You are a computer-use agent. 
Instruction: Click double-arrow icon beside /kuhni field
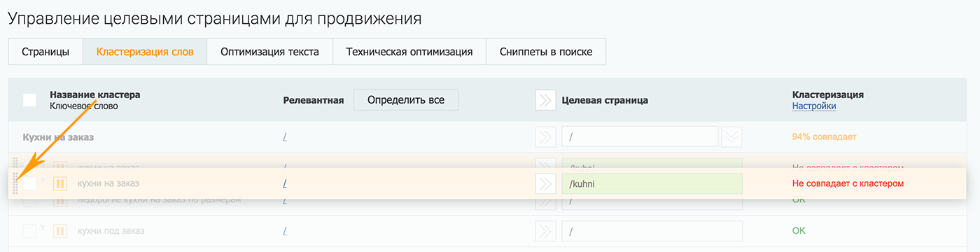pyautogui.click(x=545, y=183)
